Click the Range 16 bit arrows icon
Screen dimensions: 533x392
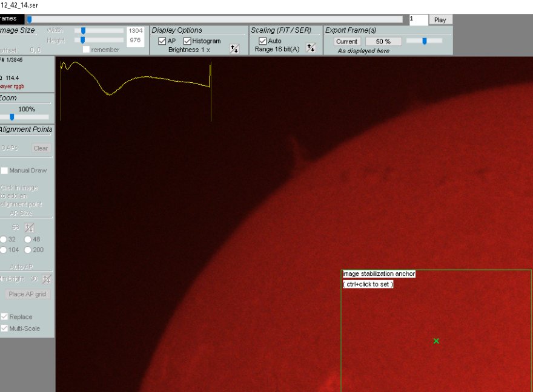tap(311, 48)
